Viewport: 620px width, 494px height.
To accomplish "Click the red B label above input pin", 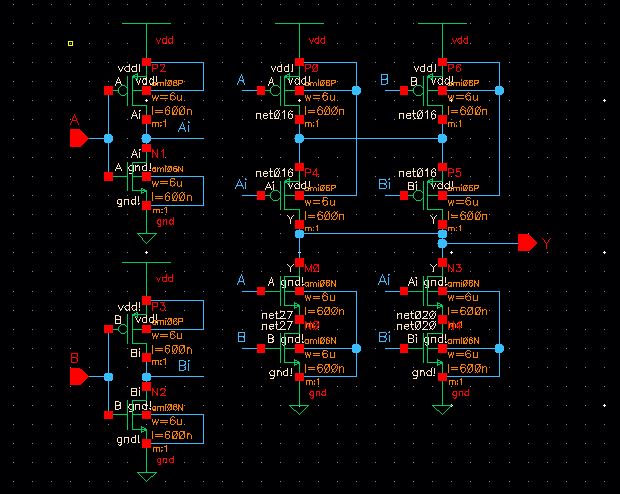I will [74, 358].
